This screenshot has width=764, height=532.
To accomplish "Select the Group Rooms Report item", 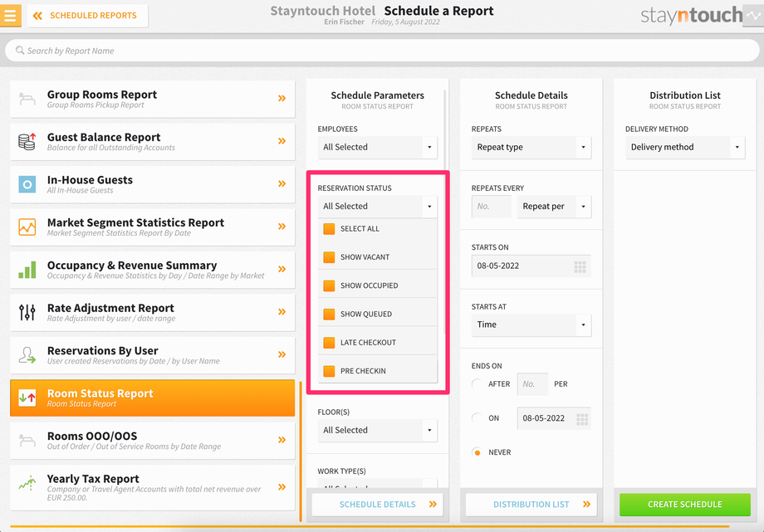I will pos(153,99).
